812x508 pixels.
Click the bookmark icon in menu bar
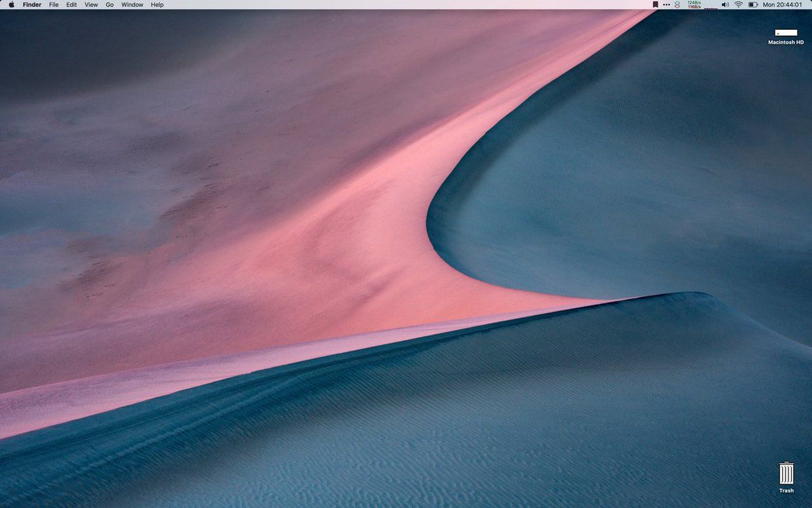point(655,5)
